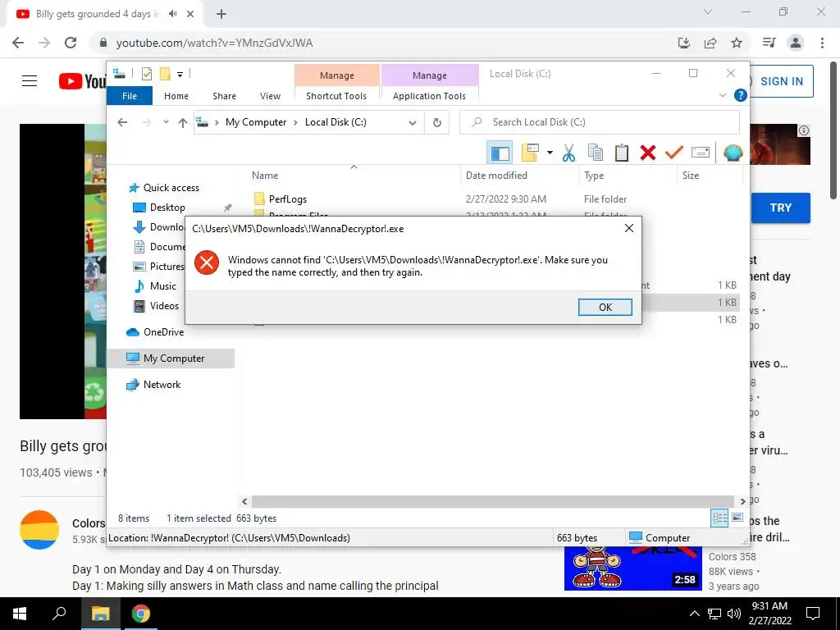Select the PerfLogs folder
840x630 pixels.
pyautogui.click(x=288, y=199)
